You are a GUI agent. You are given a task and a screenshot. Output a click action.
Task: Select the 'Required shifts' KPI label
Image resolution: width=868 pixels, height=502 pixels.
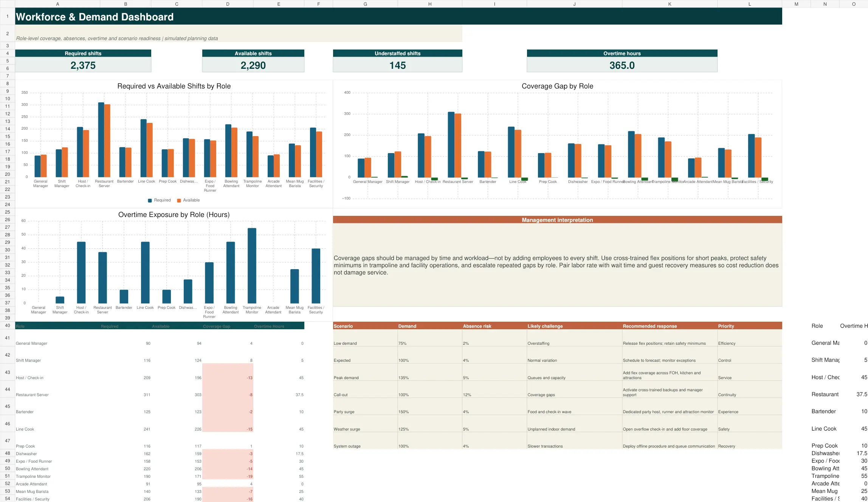[83, 53]
